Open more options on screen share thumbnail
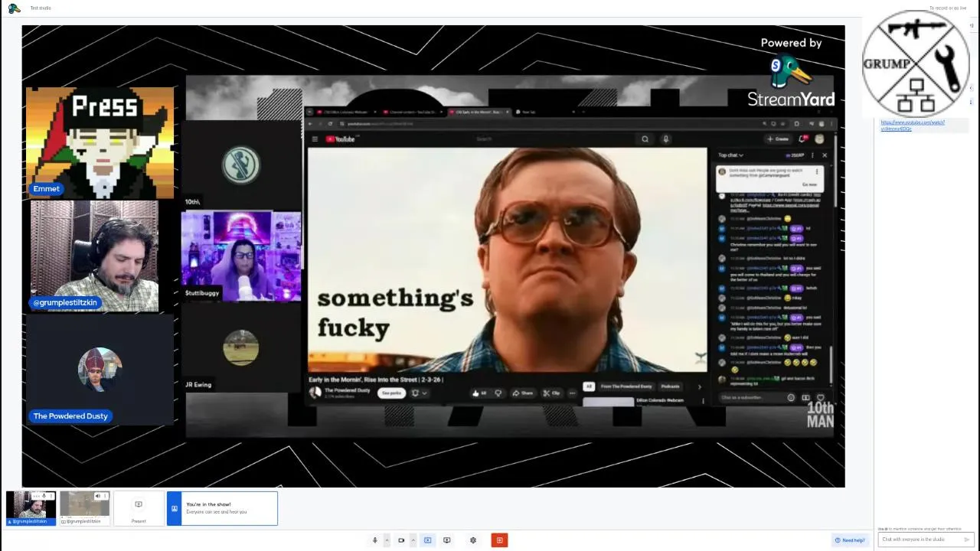This screenshot has width=980, height=551. click(x=105, y=497)
